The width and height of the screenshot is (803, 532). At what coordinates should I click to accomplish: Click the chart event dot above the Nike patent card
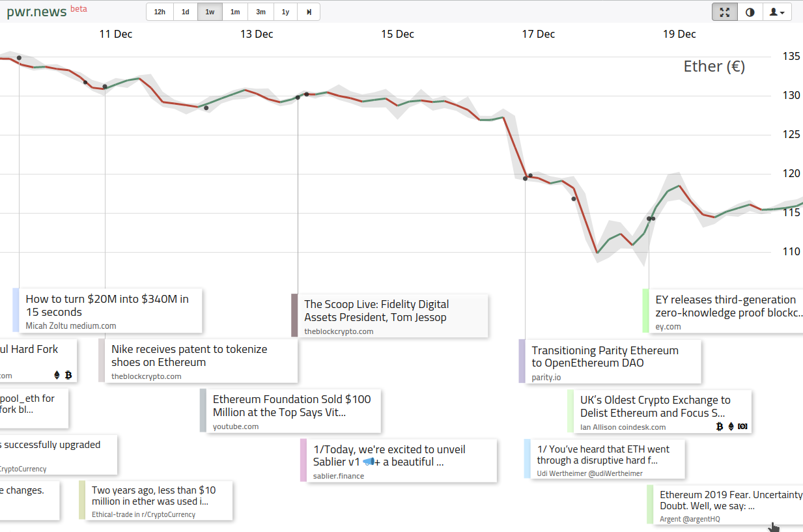[x=105, y=87]
